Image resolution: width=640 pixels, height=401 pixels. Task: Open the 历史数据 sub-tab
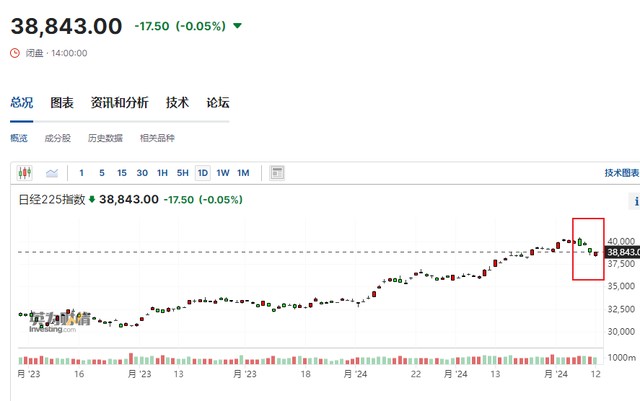tap(105, 138)
